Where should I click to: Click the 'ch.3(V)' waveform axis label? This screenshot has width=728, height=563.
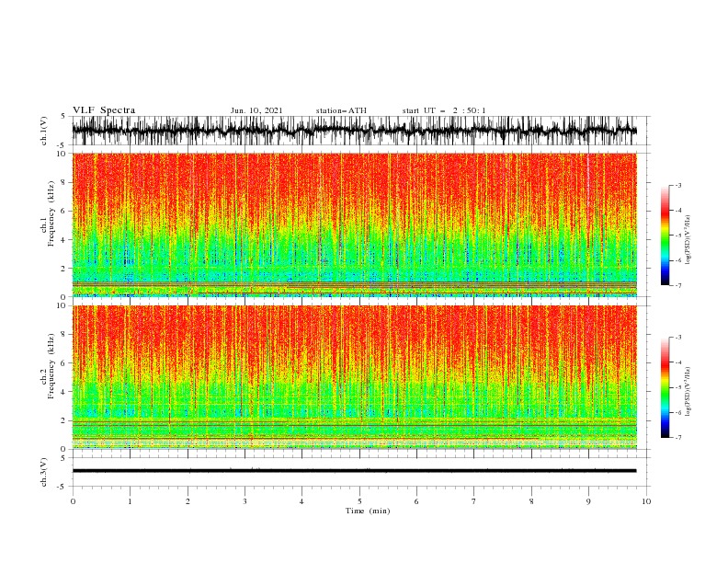coord(44,472)
